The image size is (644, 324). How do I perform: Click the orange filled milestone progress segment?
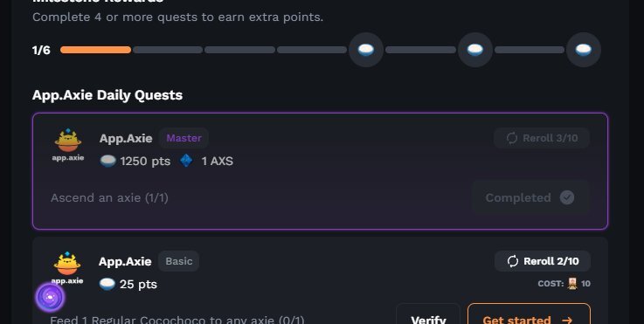click(96, 50)
